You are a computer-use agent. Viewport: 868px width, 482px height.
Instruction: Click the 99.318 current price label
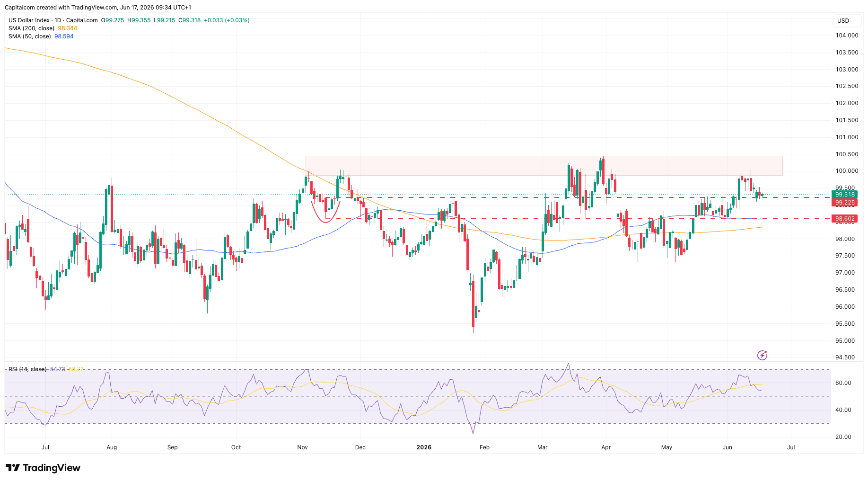tap(845, 195)
